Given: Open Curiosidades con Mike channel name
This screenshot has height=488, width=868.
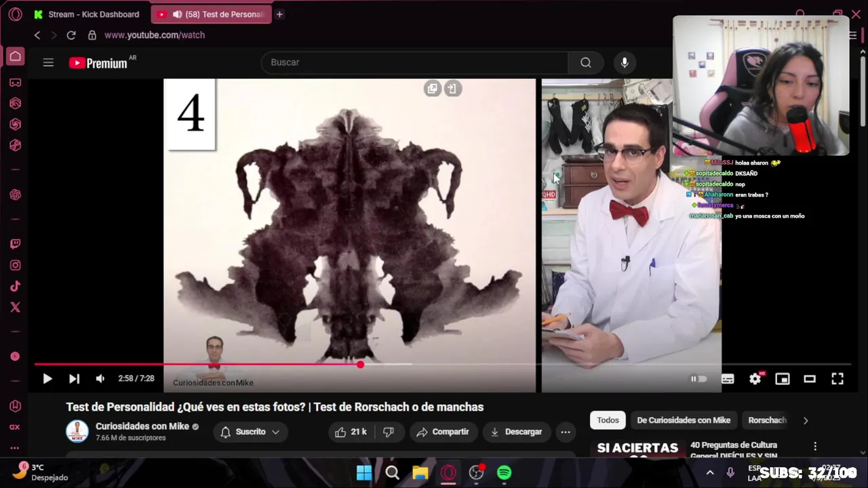Looking at the screenshot, I should [x=142, y=426].
